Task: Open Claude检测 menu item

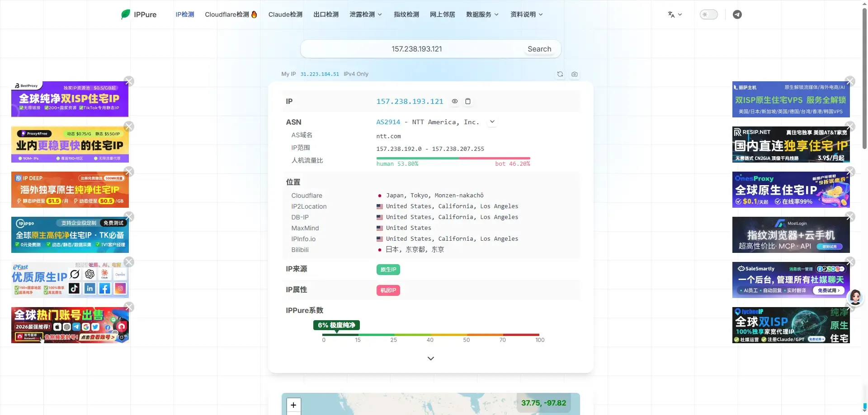Action: (285, 14)
